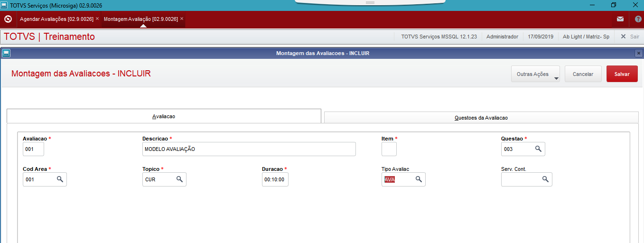
Task: Minimize the TOTVS Serviços window
Action: pyautogui.click(x=592, y=5)
